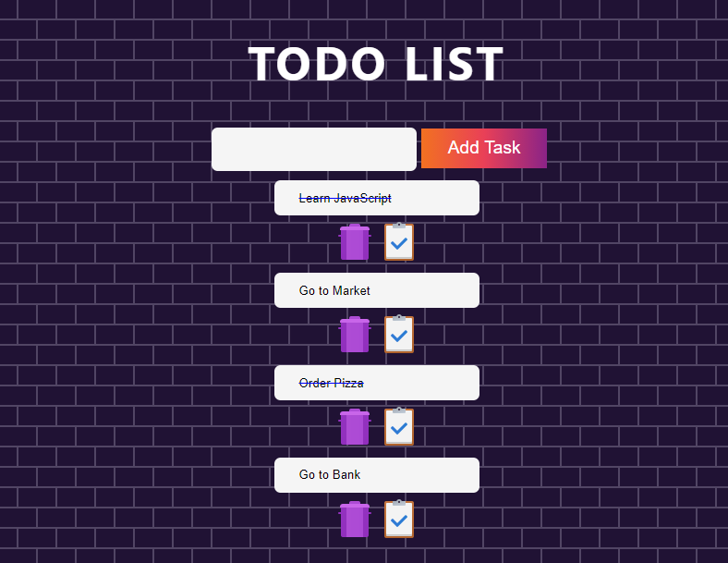The width and height of the screenshot is (728, 563).
Task: Click the orange gradient edge of Add Task
Action: (430, 148)
